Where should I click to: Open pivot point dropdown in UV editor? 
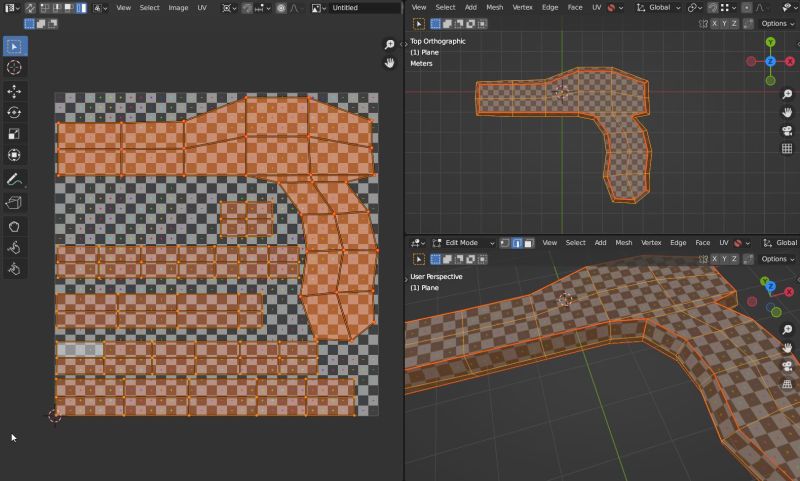[x=227, y=8]
